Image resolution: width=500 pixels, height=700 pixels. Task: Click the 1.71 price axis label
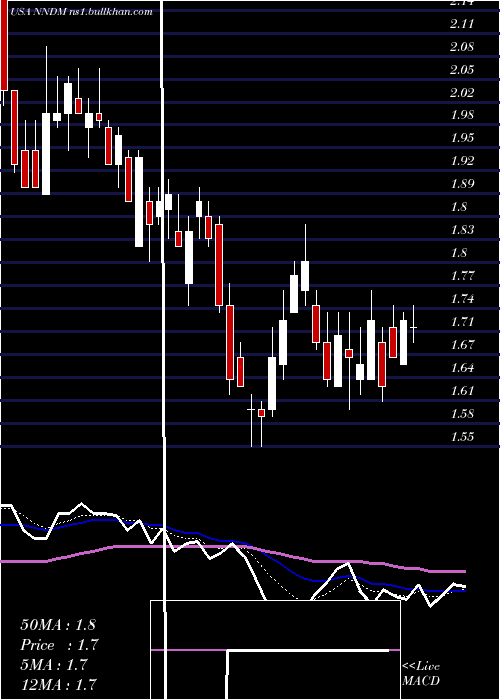click(462, 321)
